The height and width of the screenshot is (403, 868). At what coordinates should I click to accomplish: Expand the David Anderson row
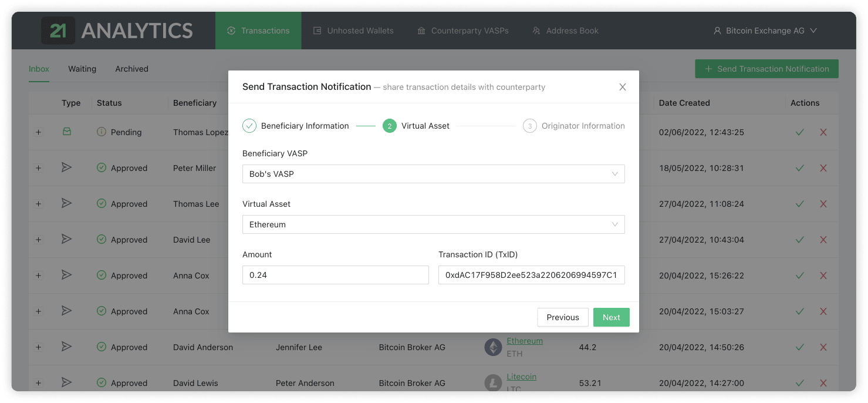[38, 347]
